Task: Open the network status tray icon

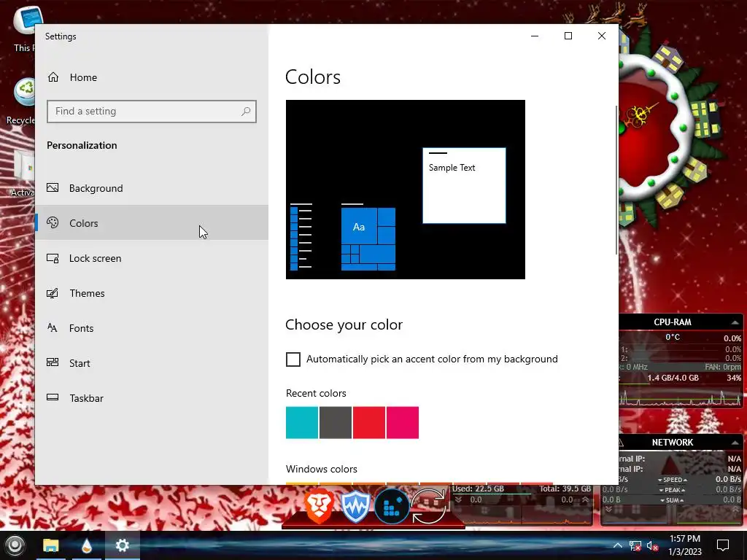Action: point(635,545)
